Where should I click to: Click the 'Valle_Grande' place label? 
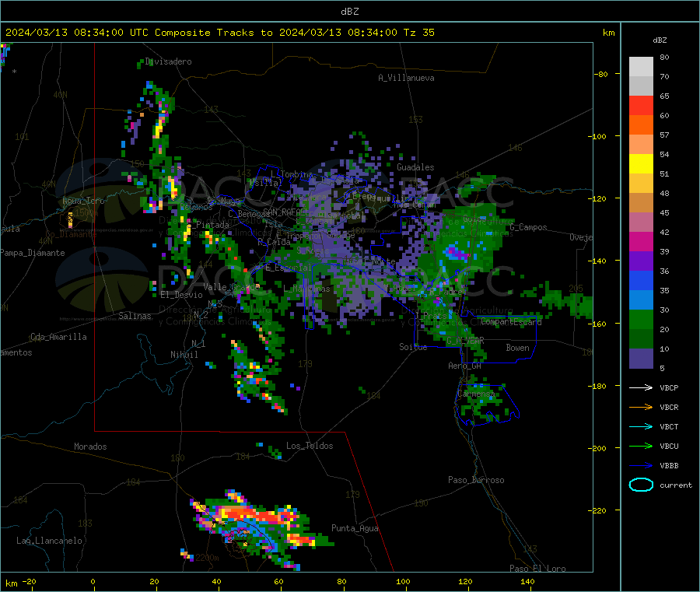[x=231, y=286]
